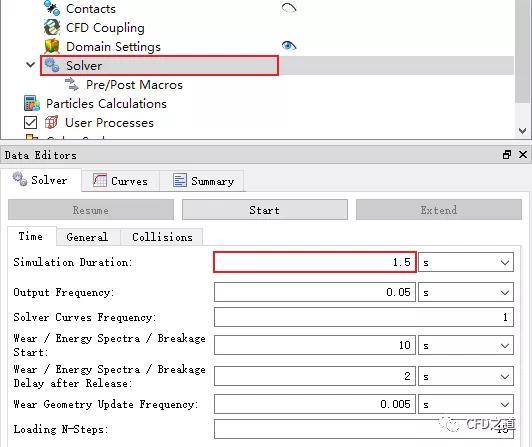
Task: Hide Domain Settings with the eye icon
Action: (x=289, y=45)
